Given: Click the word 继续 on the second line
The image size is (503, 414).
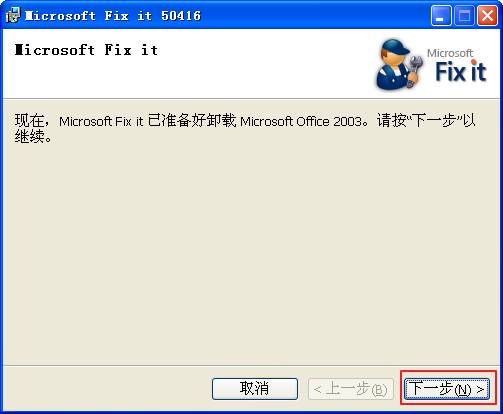Looking at the screenshot, I should click(x=29, y=136).
